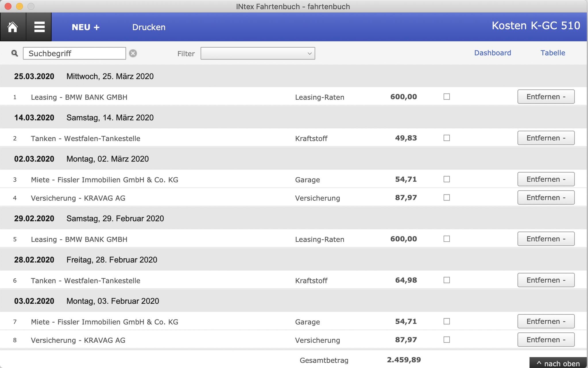Remove row 2 Tanken with Entfernen
The image size is (588, 368).
pyautogui.click(x=546, y=138)
